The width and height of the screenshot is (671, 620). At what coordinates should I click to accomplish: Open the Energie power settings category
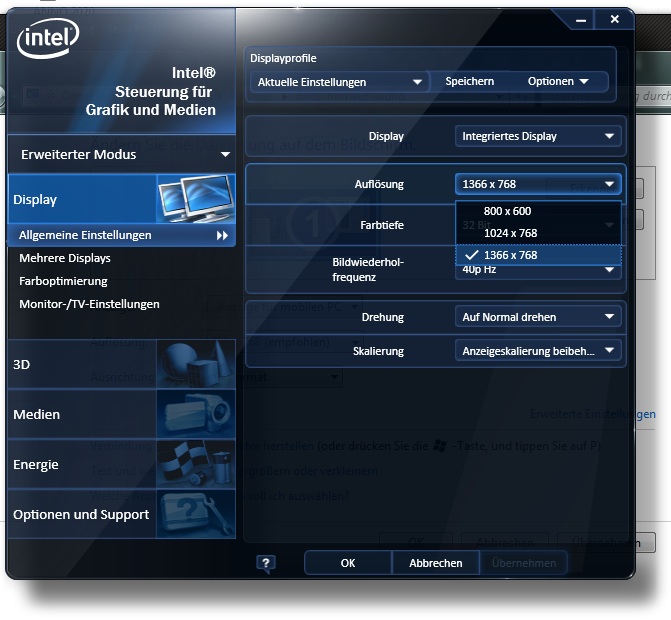coord(122,464)
